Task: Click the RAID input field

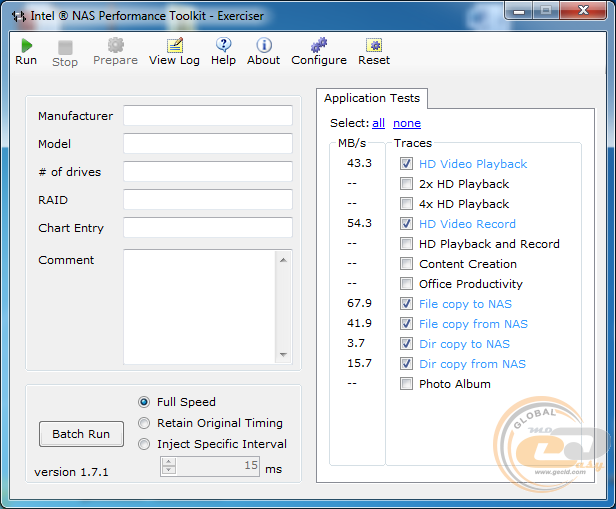Action: coord(208,200)
